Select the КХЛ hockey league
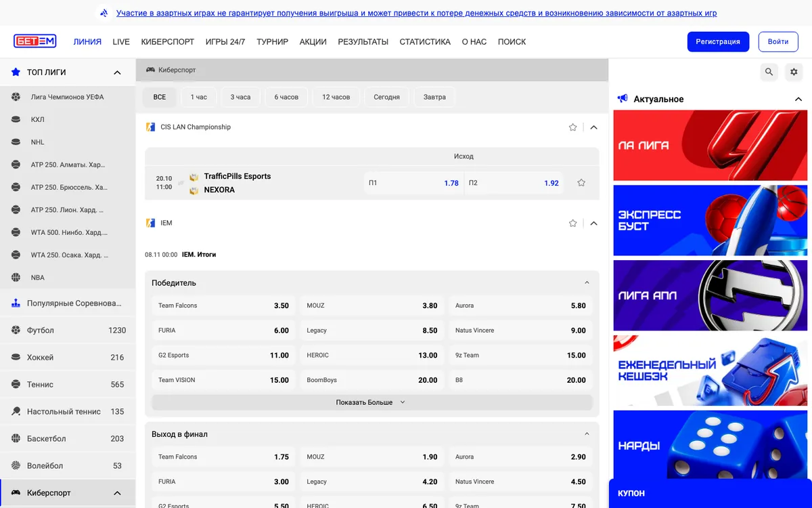The width and height of the screenshot is (812, 508). (x=68, y=119)
